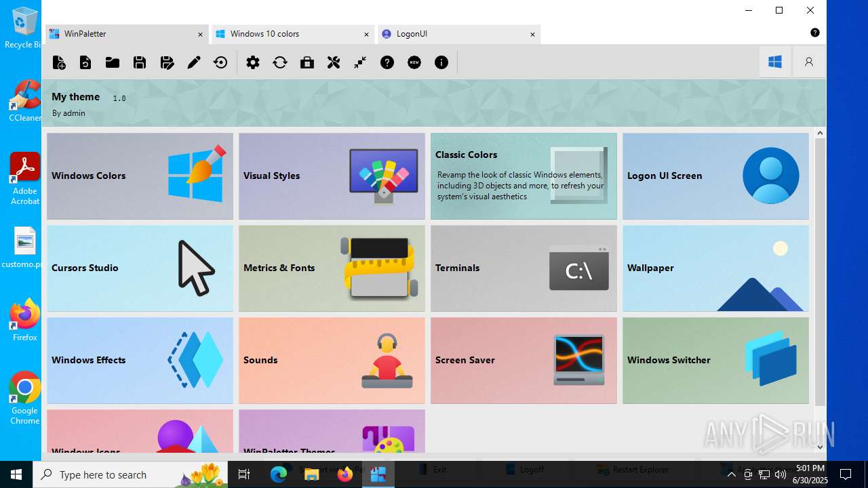Image resolution: width=868 pixels, height=488 pixels.
Task: Click the vertical scrollbar thumb
Action: (x=820, y=271)
